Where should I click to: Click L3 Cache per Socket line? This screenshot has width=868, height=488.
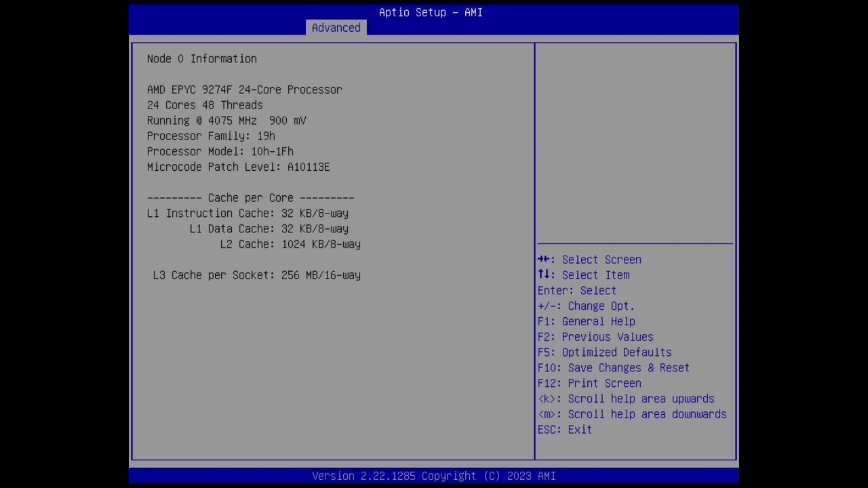(x=257, y=275)
